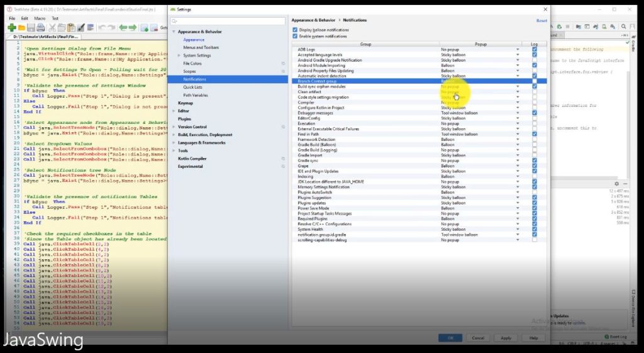Click the green plus New icon
644x353 pixels.
click(12, 28)
